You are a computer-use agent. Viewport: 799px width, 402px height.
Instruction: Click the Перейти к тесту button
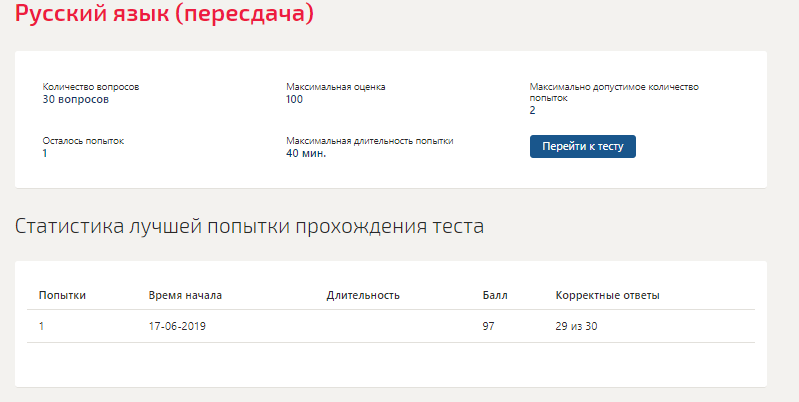pos(582,146)
